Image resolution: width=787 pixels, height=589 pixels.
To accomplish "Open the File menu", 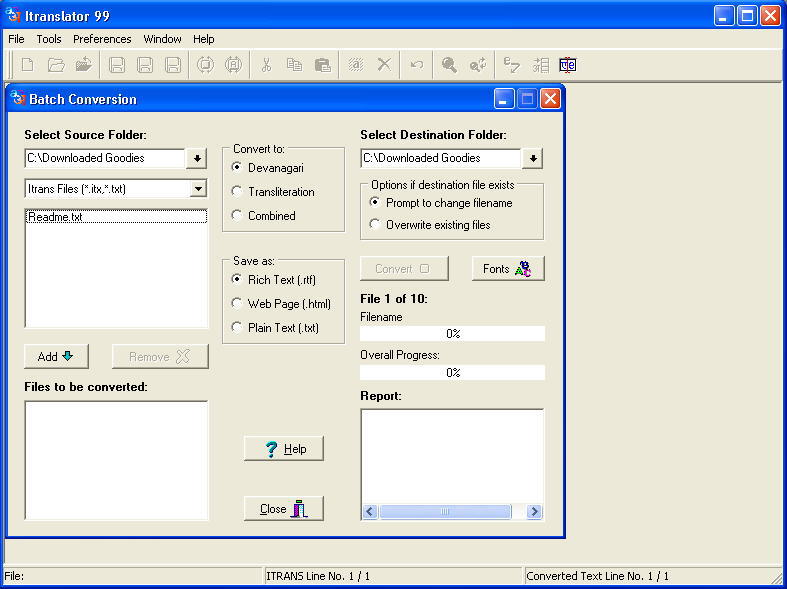I will click(x=16, y=39).
